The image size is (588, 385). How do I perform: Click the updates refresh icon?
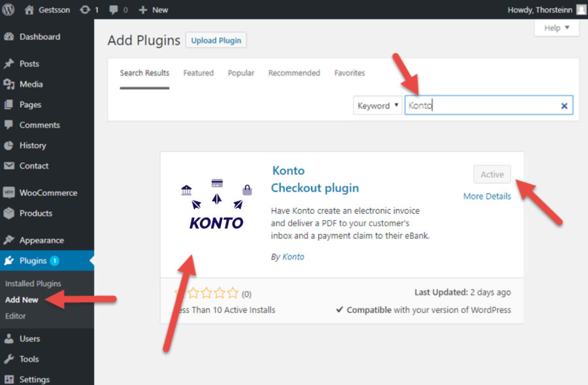pos(85,10)
